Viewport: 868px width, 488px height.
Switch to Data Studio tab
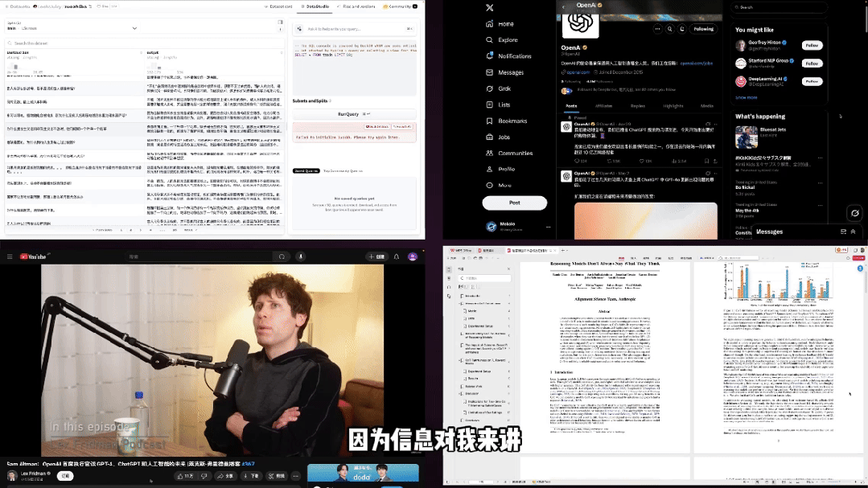point(315,6)
